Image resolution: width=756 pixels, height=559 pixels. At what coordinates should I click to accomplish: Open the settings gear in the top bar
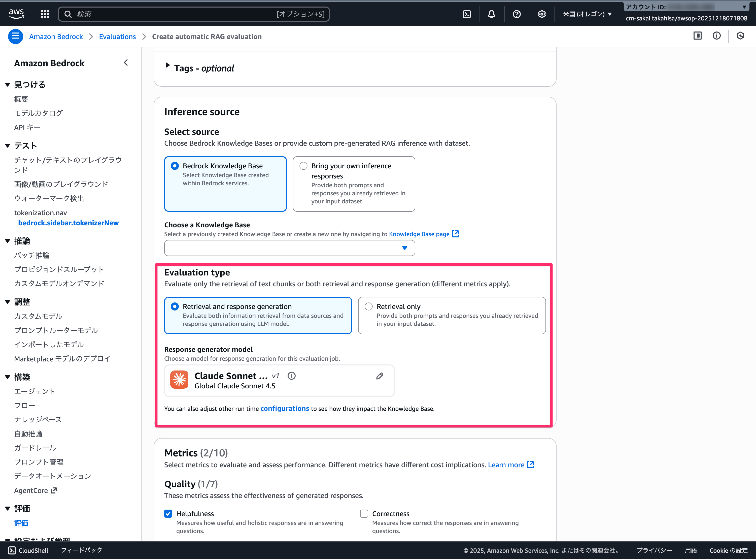point(542,14)
